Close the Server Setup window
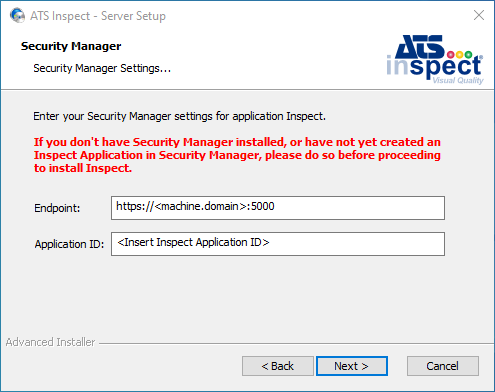Image resolution: width=495 pixels, height=392 pixels. click(x=479, y=15)
